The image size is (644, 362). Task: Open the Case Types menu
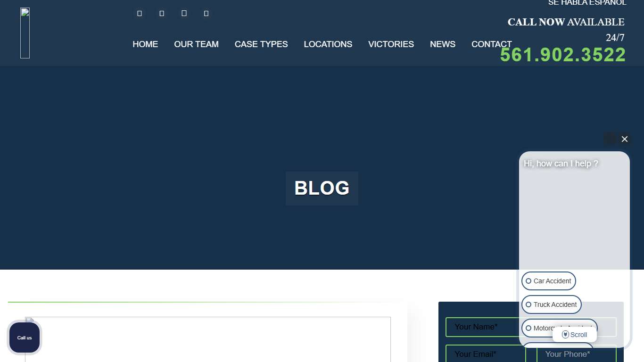(261, 44)
